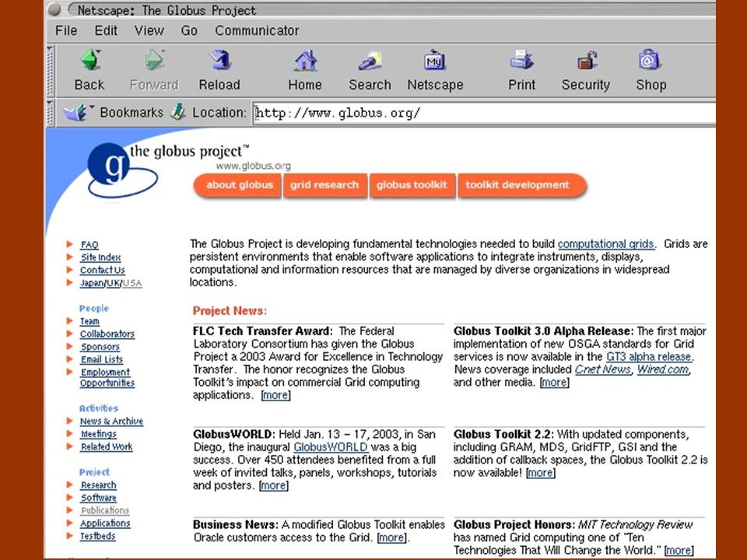Open the Wired.com link
This screenshot has width=747, height=560.
(x=663, y=370)
